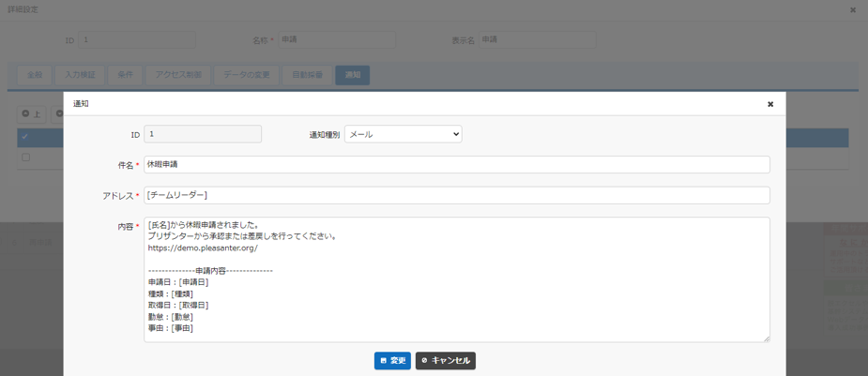
Task: Close the 詳細設定 window with the X
Action: pyautogui.click(x=852, y=10)
